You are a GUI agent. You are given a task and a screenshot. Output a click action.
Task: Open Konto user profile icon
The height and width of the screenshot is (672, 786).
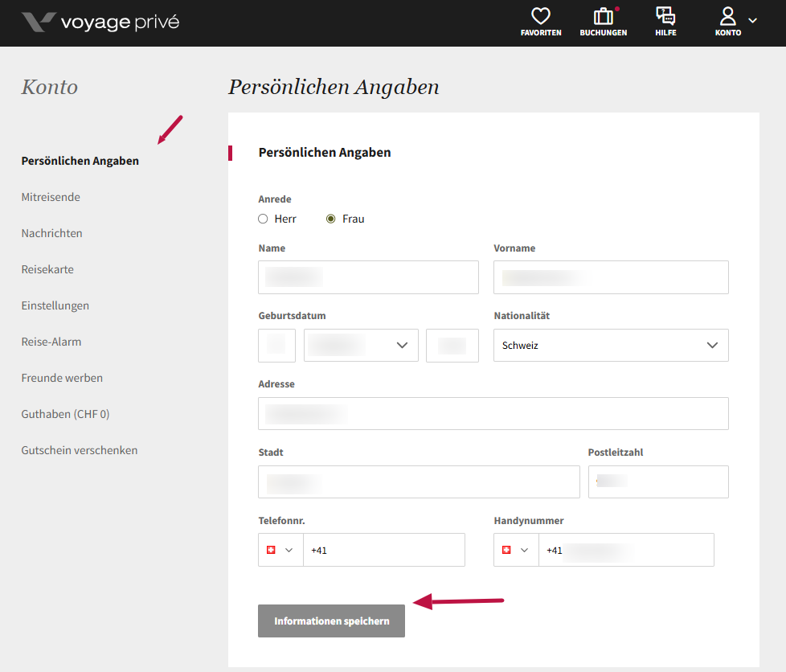click(728, 17)
